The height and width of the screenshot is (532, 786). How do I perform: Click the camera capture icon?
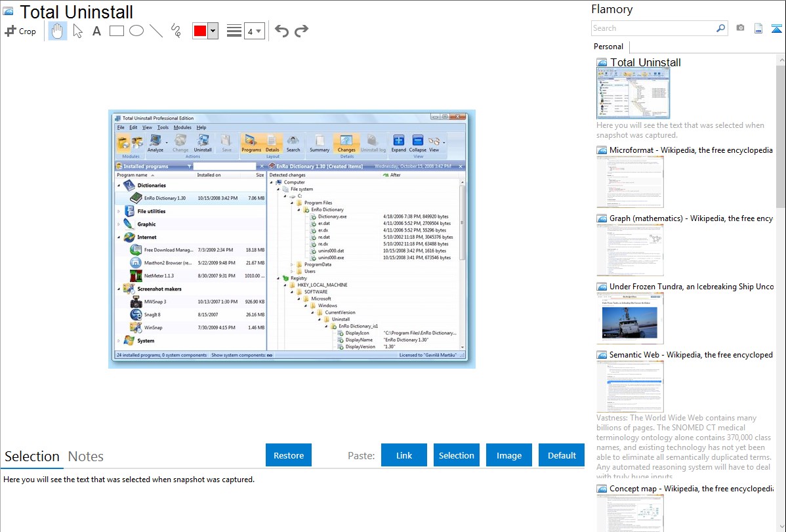click(x=740, y=28)
